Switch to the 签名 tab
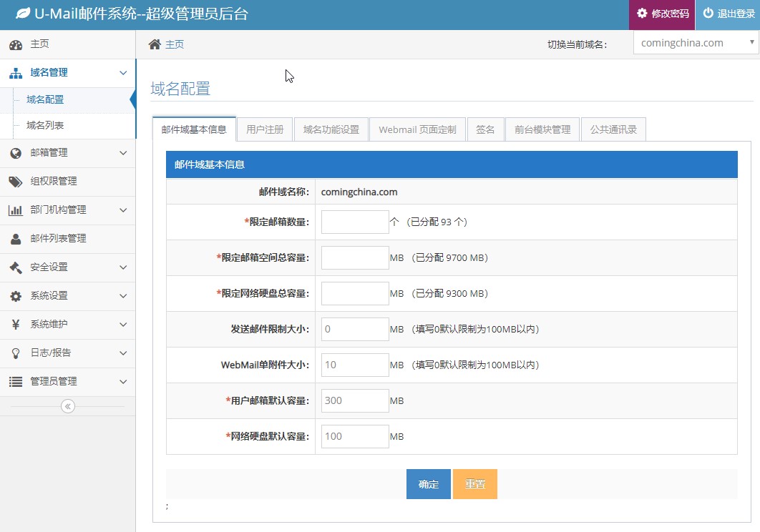 coord(485,129)
